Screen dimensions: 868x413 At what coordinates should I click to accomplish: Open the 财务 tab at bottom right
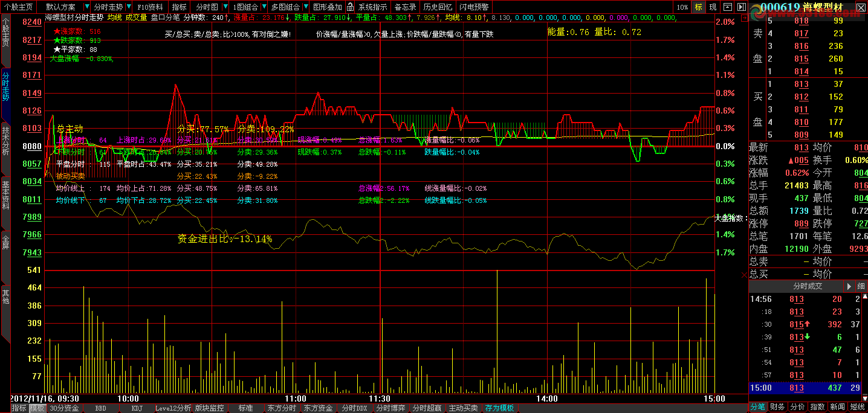(x=778, y=407)
